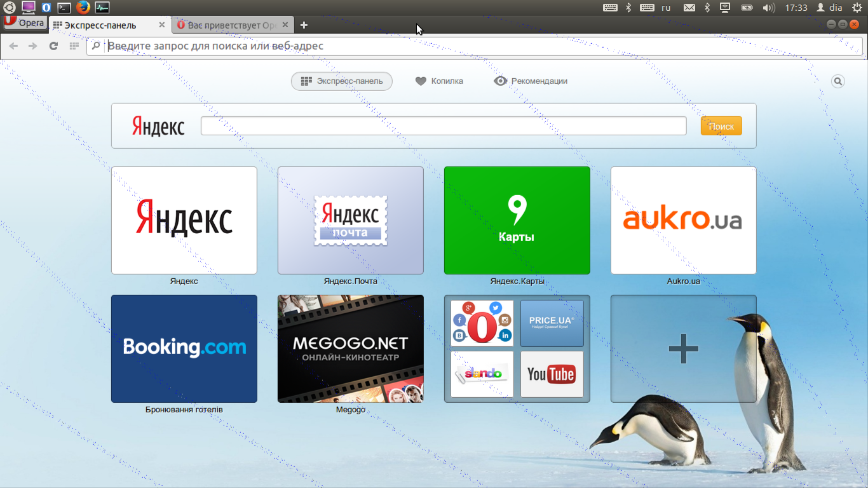Open the PRICE.UA thumbnail in folder
Image resolution: width=868 pixels, height=488 pixels.
click(552, 323)
